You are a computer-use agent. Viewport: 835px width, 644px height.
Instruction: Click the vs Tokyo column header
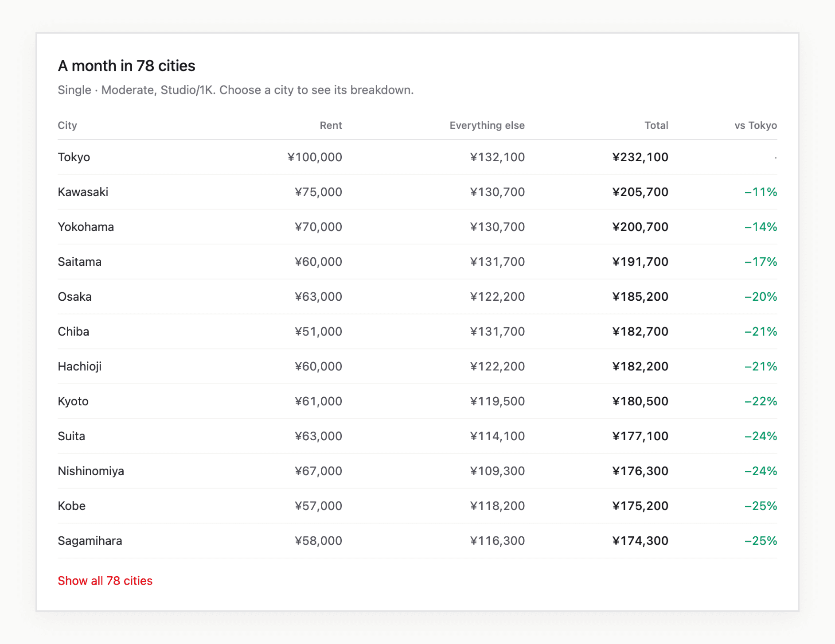click(756, 125)
